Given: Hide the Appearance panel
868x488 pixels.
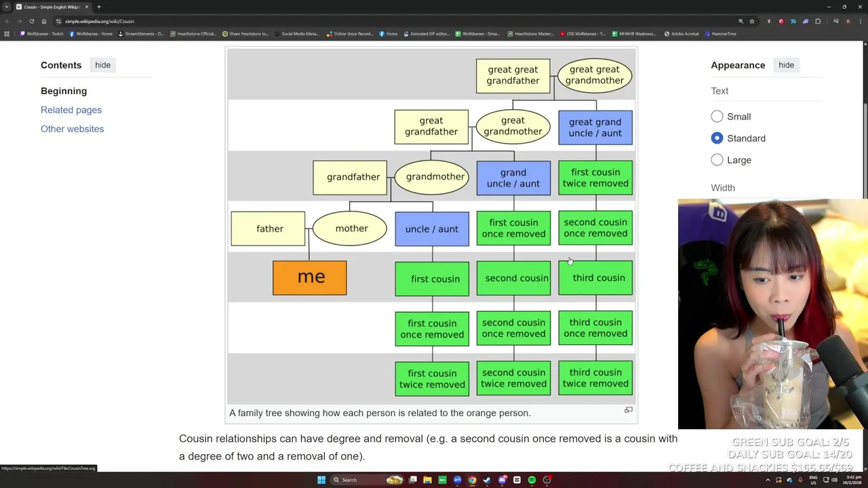Looking at the screenshot, I should (x=786, y=65).
